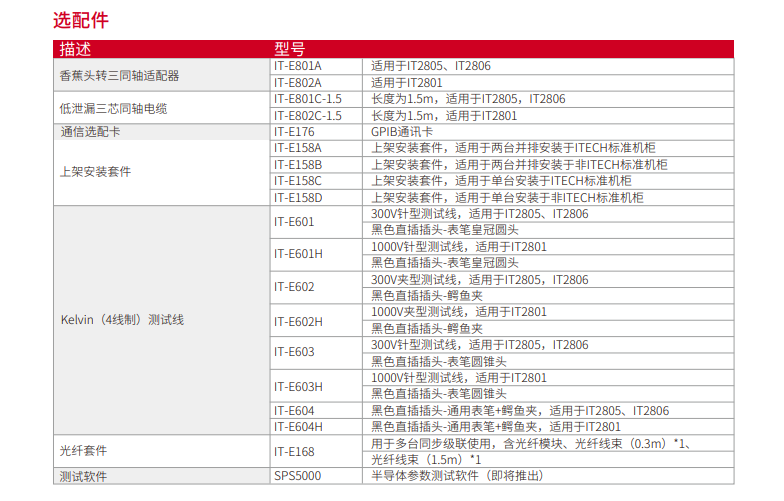784x501 pixels.
Task: Select the Kelvin（4线制）测试线 cell
Action: 162,320
